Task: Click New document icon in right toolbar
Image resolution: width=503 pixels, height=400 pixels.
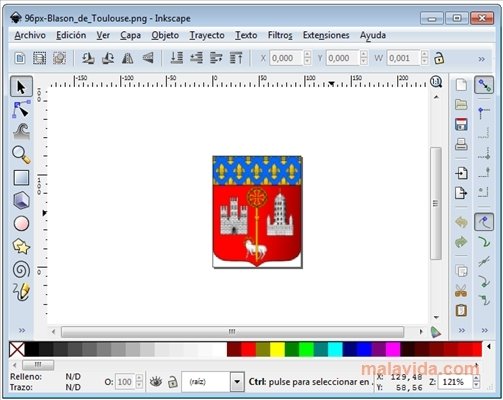Action: 461,85
